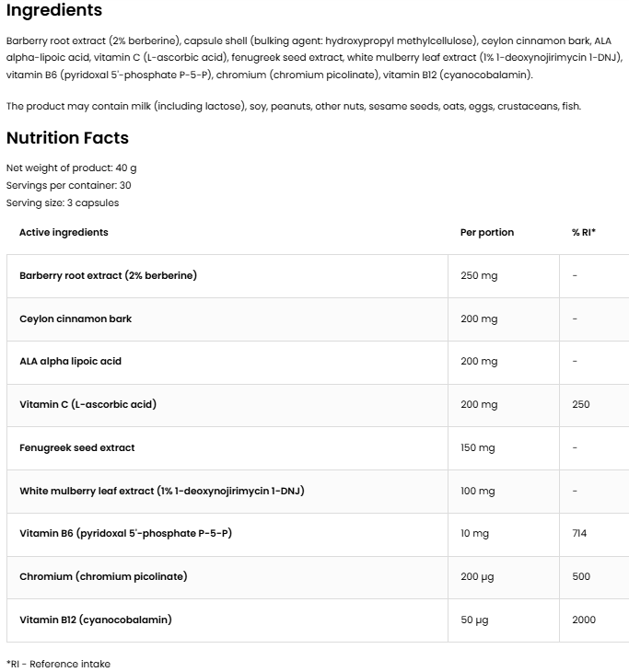
Task: Click the Serving size: 3 capsules text
Action: tap(63, 203)
